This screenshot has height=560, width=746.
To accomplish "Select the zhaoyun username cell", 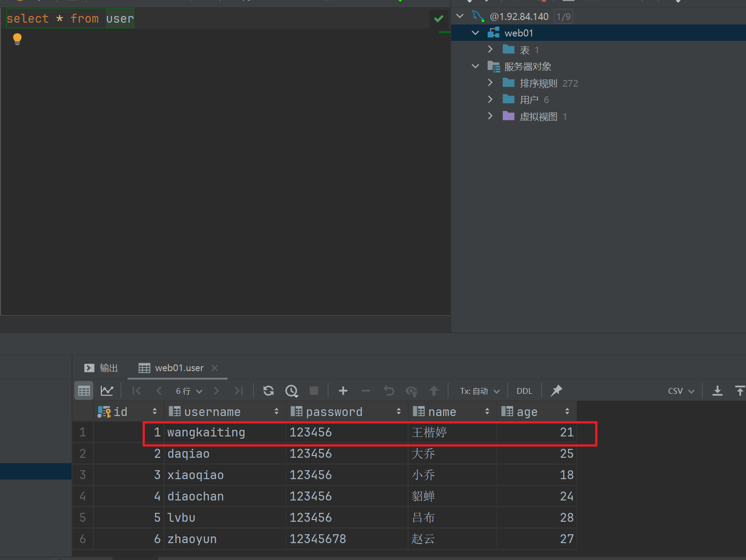I will pyautogui.click(x=192, y=539).
